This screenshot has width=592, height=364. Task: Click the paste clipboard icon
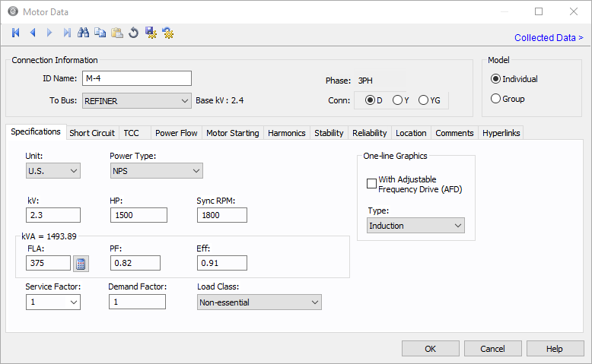(x=116, y=33)
